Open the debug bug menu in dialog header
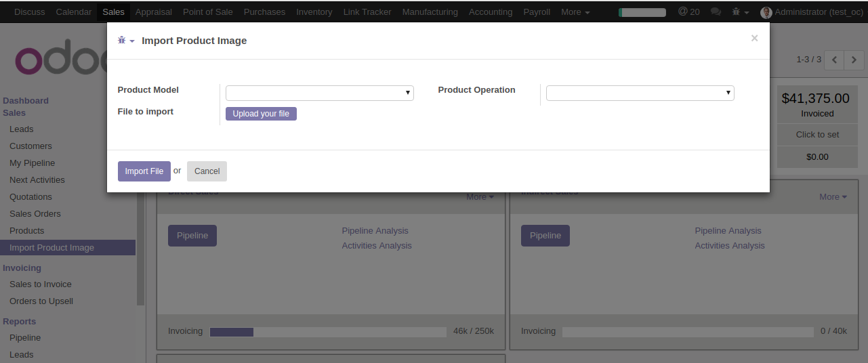The width and height of the screenshot is (868, 363). (125, 41)
